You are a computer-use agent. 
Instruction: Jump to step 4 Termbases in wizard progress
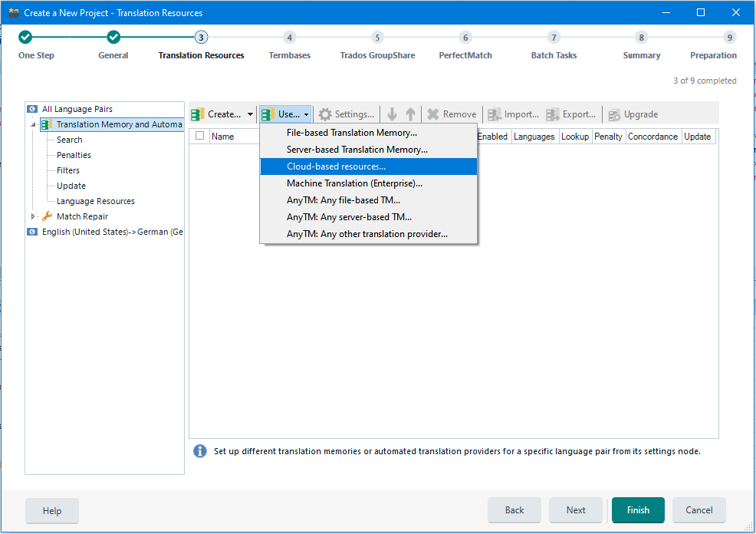pos(289,38)
